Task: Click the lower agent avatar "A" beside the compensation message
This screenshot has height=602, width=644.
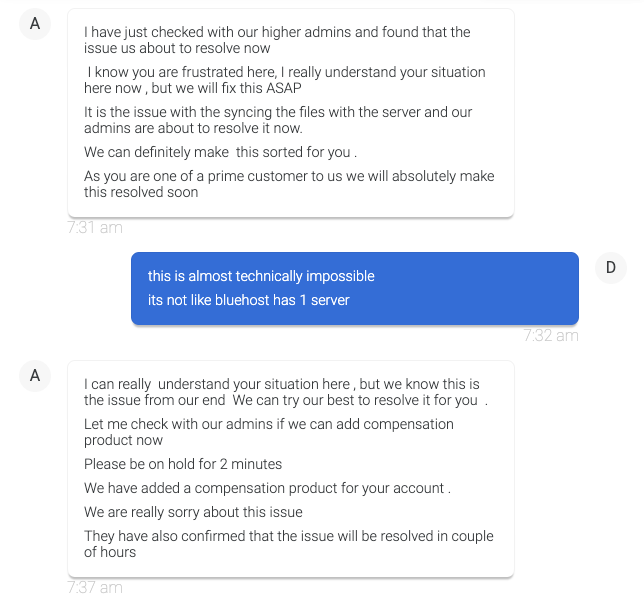Action: 35,376
